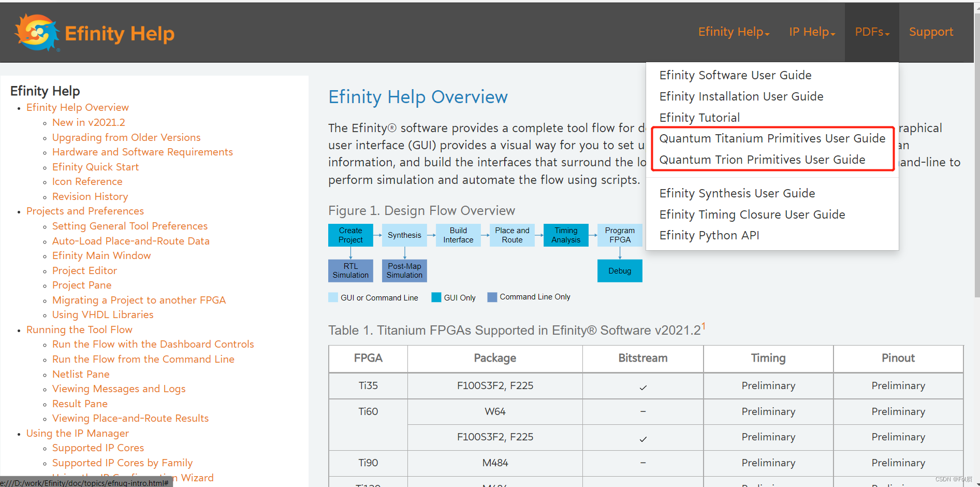This screenshot has height=487, width=980.
Task: Open the Efinity Installation User Guide
Action: pos(741,96)
